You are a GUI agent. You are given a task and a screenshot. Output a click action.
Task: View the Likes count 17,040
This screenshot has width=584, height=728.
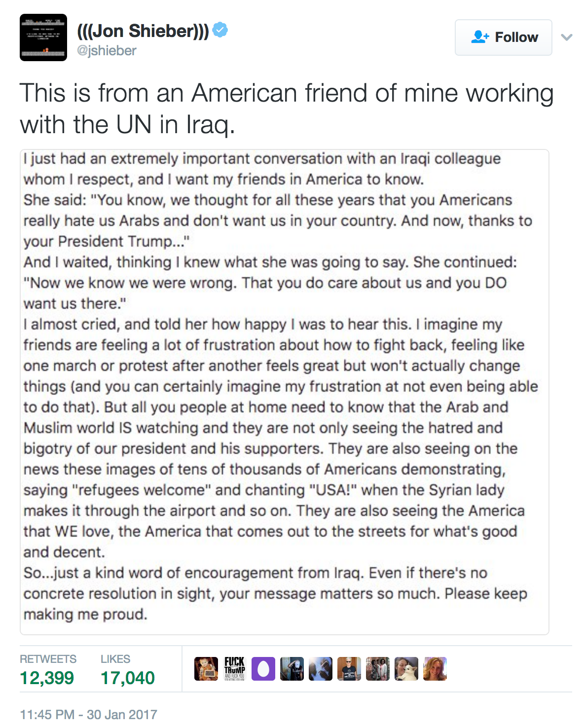pyautogui.click(x=128, y=678)
